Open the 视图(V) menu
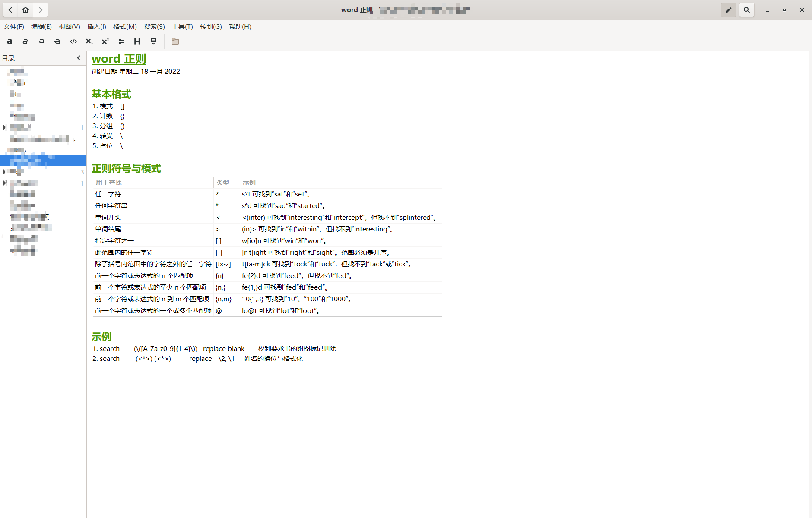 click(70, 27)
